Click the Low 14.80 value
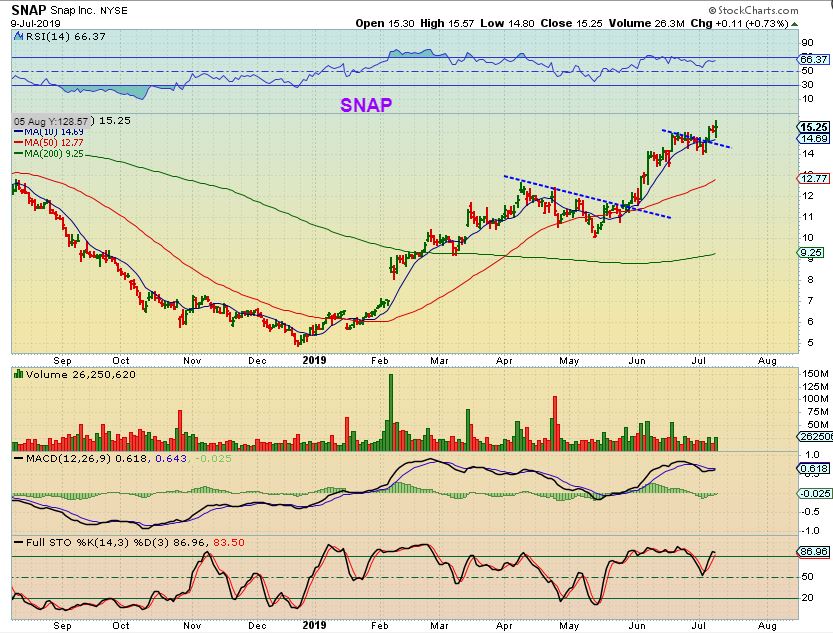833x633 pixels. click(507, 23)
